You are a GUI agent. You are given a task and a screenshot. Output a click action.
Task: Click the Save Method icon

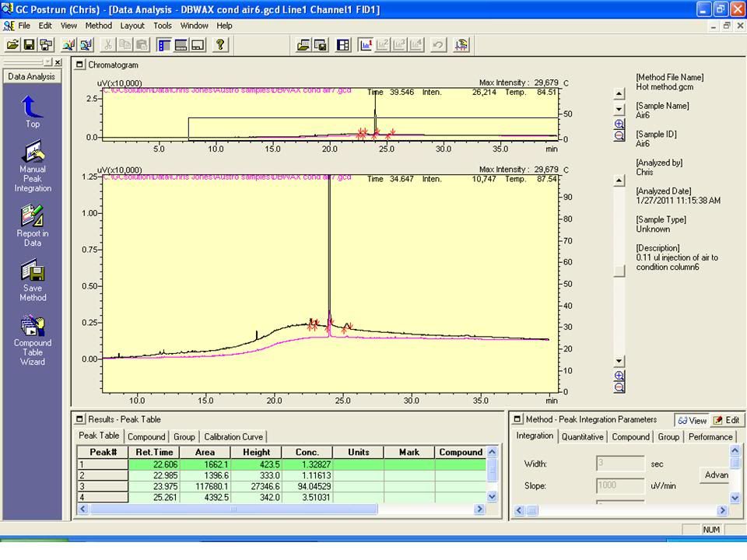[x=32, y=271]
